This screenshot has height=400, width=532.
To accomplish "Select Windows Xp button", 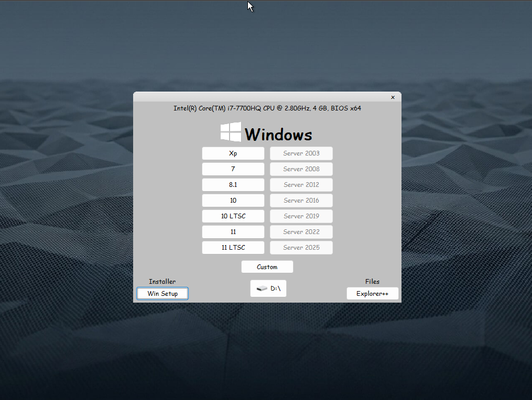I will point(233,153).
